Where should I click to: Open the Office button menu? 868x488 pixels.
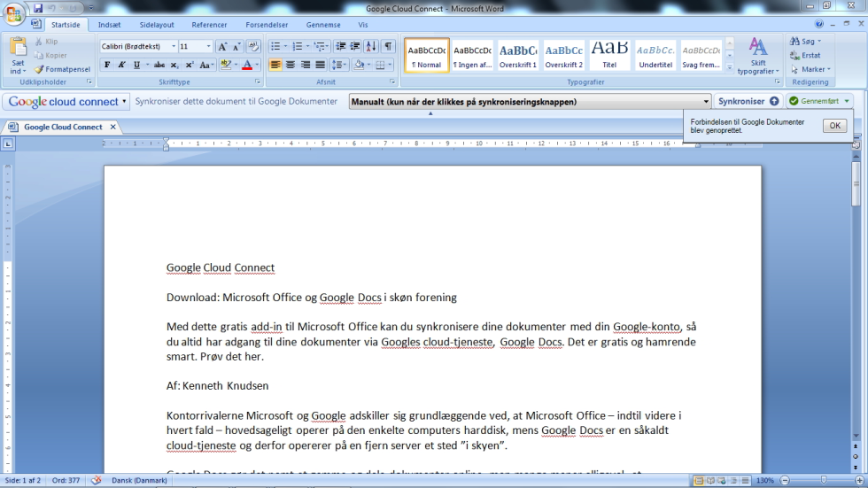(13, 12)
